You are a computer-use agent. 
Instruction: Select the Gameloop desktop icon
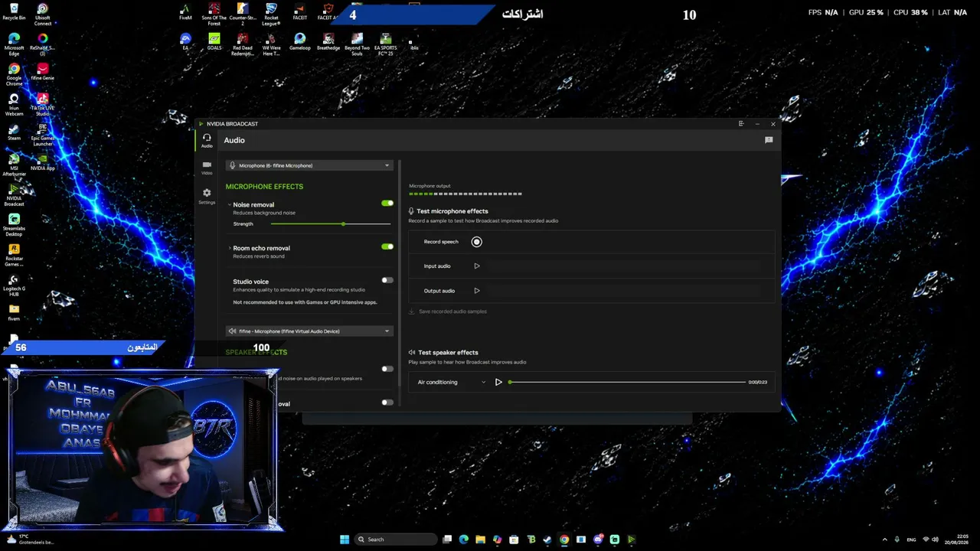point(300,41)
